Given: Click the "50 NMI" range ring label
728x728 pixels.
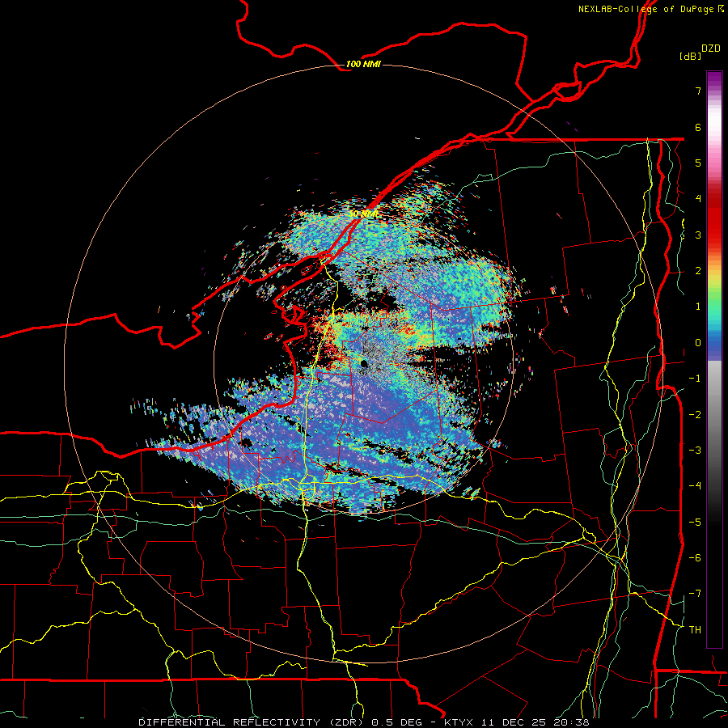Looking at the screenshot, I should 363,214.
